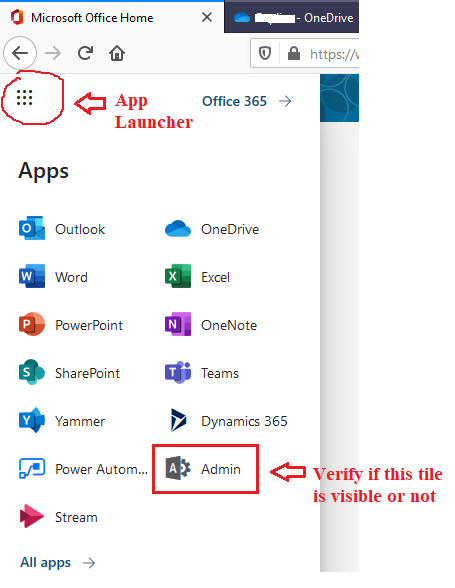Switch to the OneDrive browser tab
Viewport: 455px width, 588px height.
[291, 17]
